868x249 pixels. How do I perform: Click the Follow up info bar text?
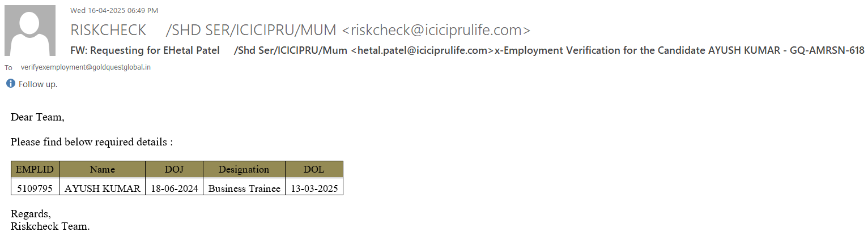coord(38,84)
